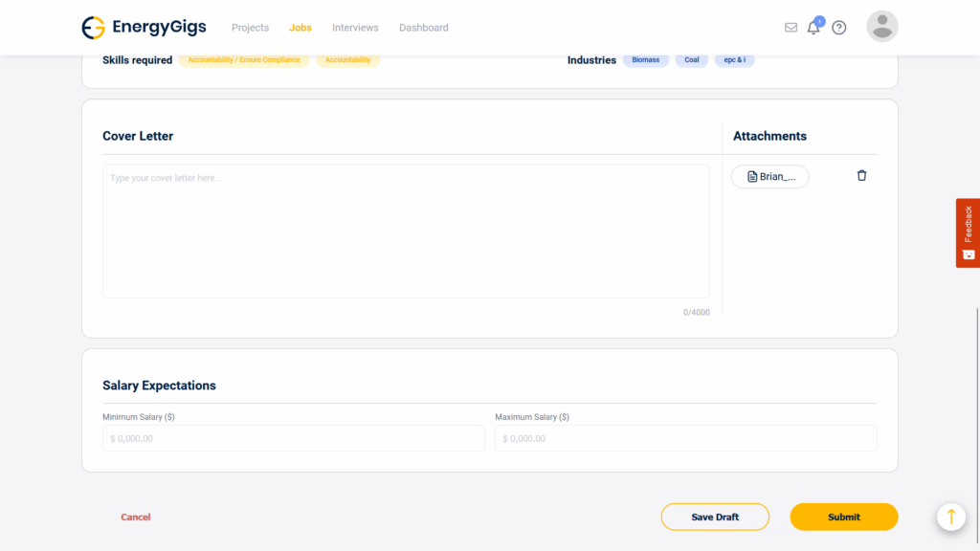Image resolution: width=980 pixels, height=551 pixels.
Task: Click the Minimum Salary field
Action: click(293, 438)
